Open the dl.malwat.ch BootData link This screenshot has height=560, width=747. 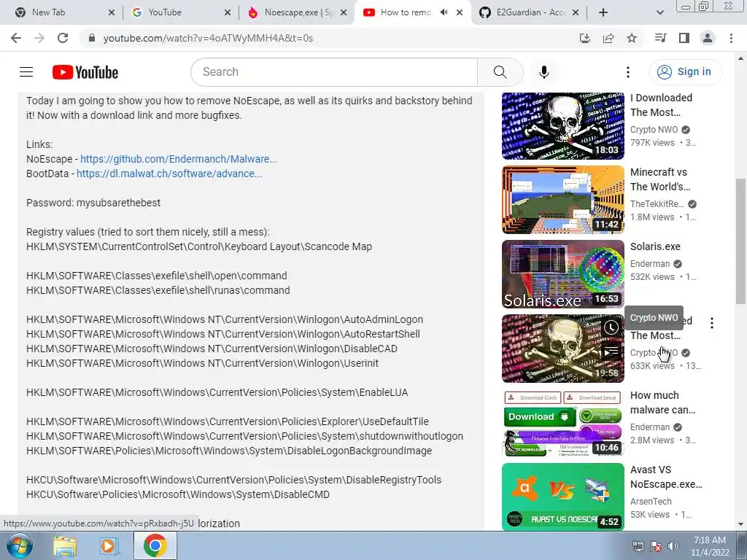(169, 174)
